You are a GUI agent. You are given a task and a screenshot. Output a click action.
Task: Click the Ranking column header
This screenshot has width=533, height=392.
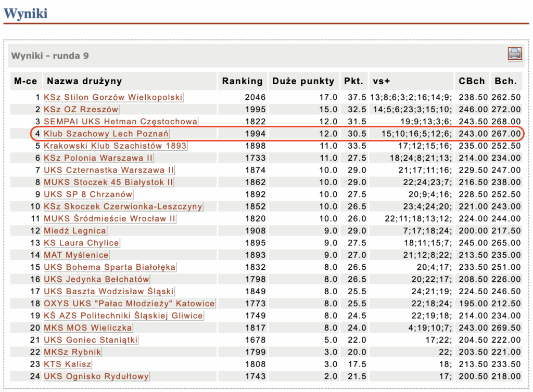pos(242,81)
